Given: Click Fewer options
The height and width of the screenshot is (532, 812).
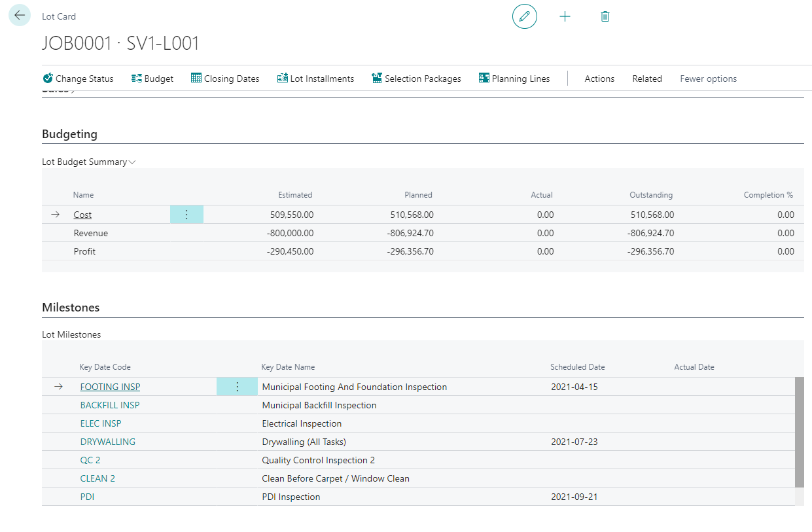Looking at the screenshot, I should (708, 79).
